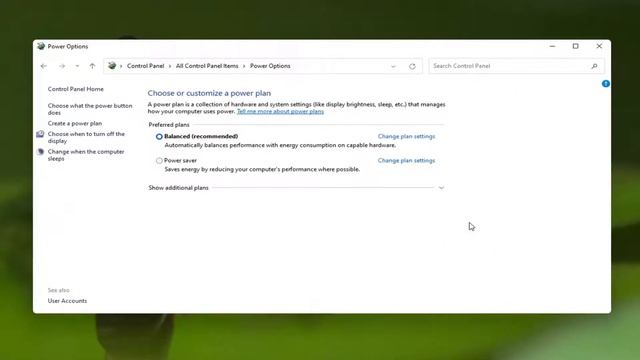Screen dimensions: 640x360
Task: Go back using the back arrow
Action: click(44, 66)
